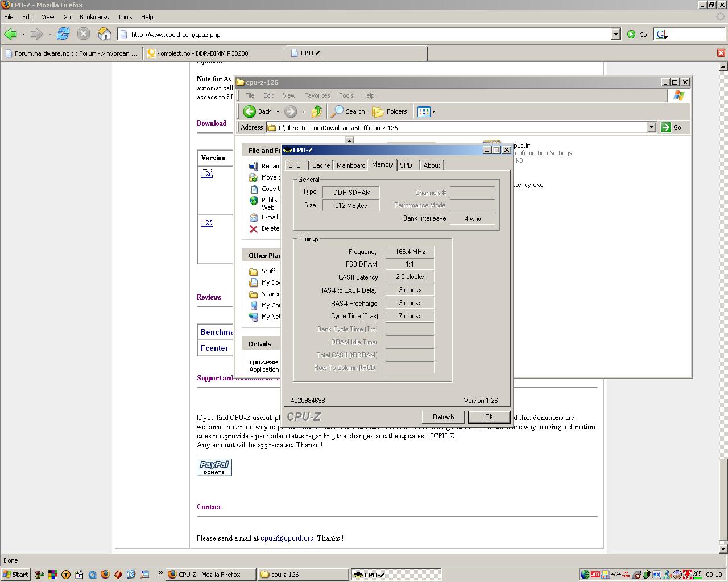Switch to the SPD tab in CPU-Z
The width and height of the screenshot is (728, 582).
406,165
